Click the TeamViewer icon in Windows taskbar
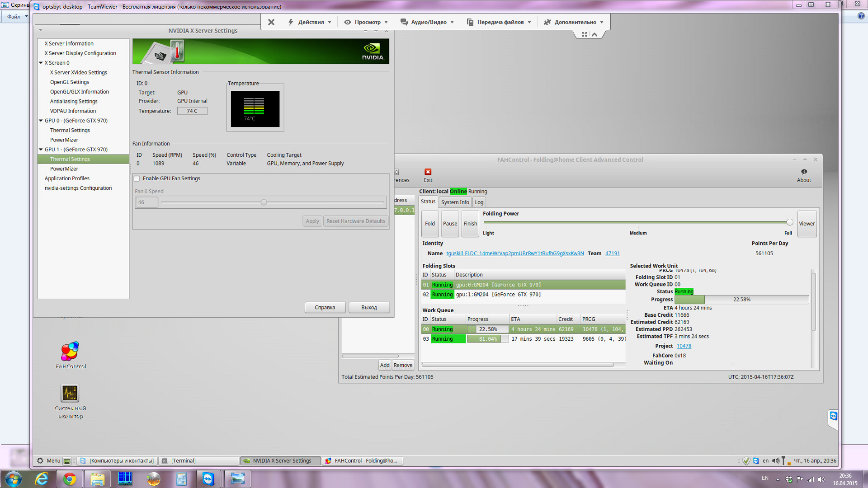 click(x=208, y=479)
